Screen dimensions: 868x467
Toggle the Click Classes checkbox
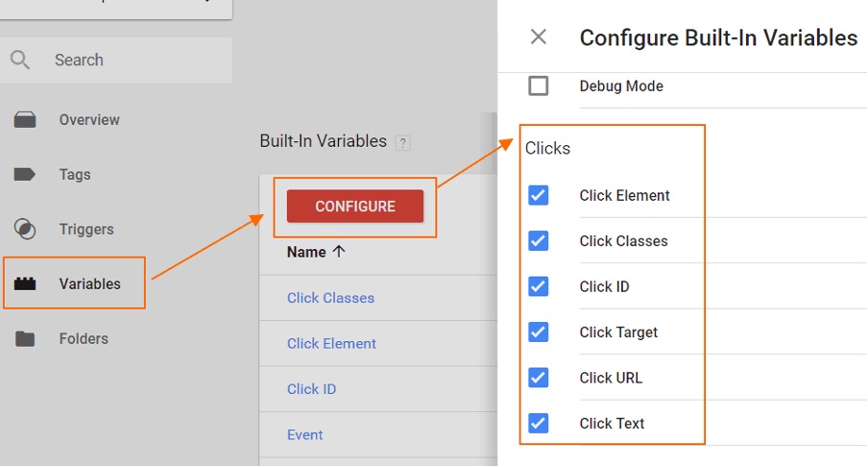(538, 241)
